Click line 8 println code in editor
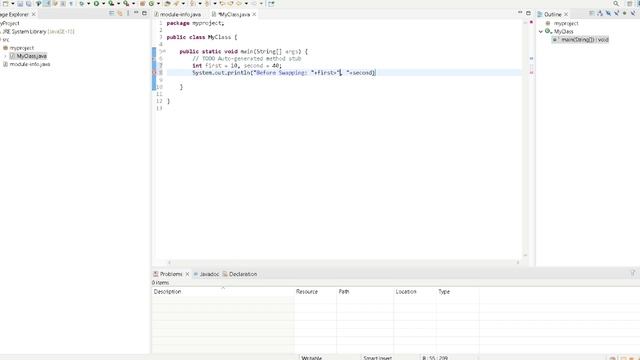Screen dimensions: 640x360 [x=284, y=73]
